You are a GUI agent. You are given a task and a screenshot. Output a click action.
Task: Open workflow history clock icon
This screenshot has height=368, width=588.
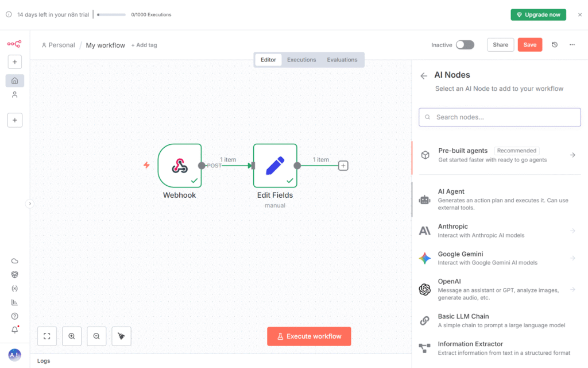[555, 45]
